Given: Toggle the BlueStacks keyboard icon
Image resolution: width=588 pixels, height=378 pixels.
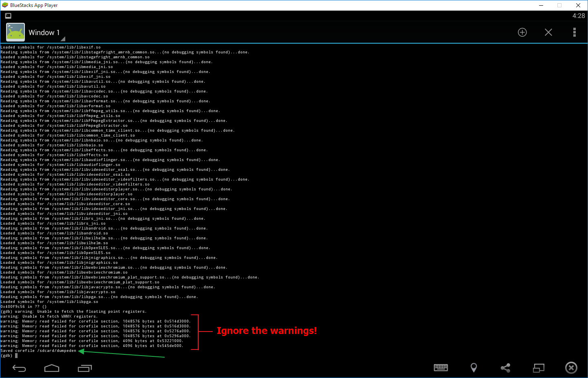Looking at the screenshot, I should pos(441,368).
